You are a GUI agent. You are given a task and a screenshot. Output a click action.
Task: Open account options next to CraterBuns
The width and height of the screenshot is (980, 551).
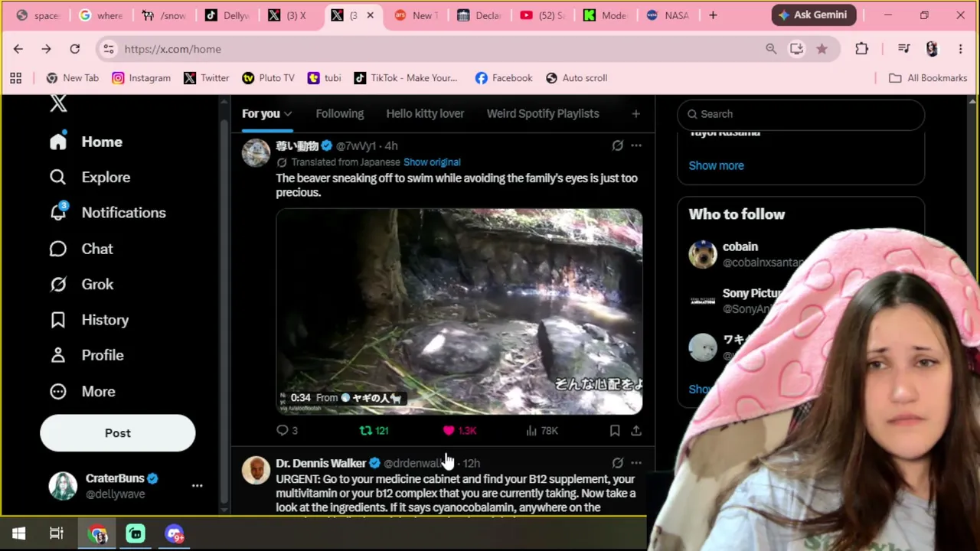[x=197, y=486]
